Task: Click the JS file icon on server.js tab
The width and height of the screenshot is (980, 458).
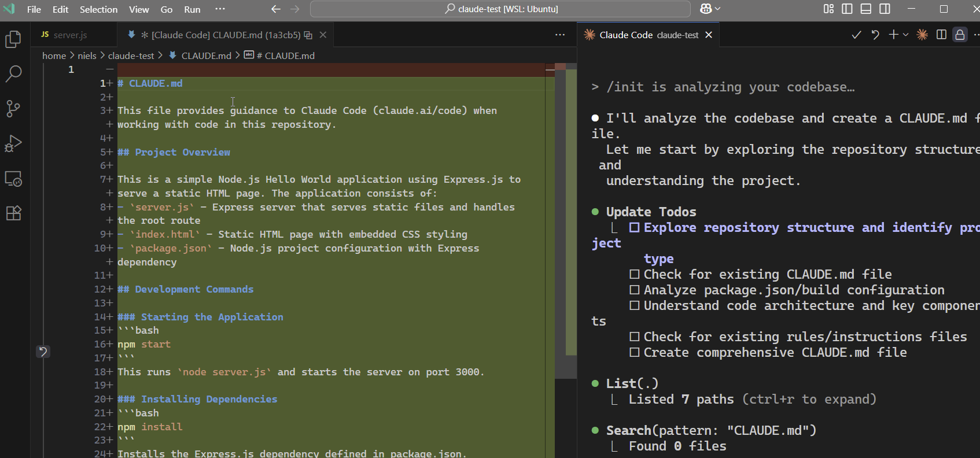Action: coord(45,35)
